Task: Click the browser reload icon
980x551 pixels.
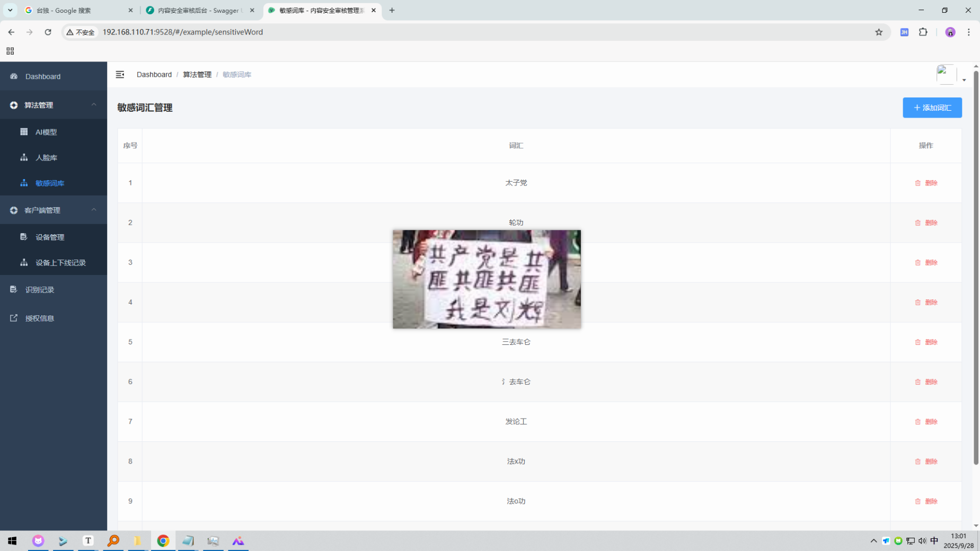Action: tap(48, 32)
